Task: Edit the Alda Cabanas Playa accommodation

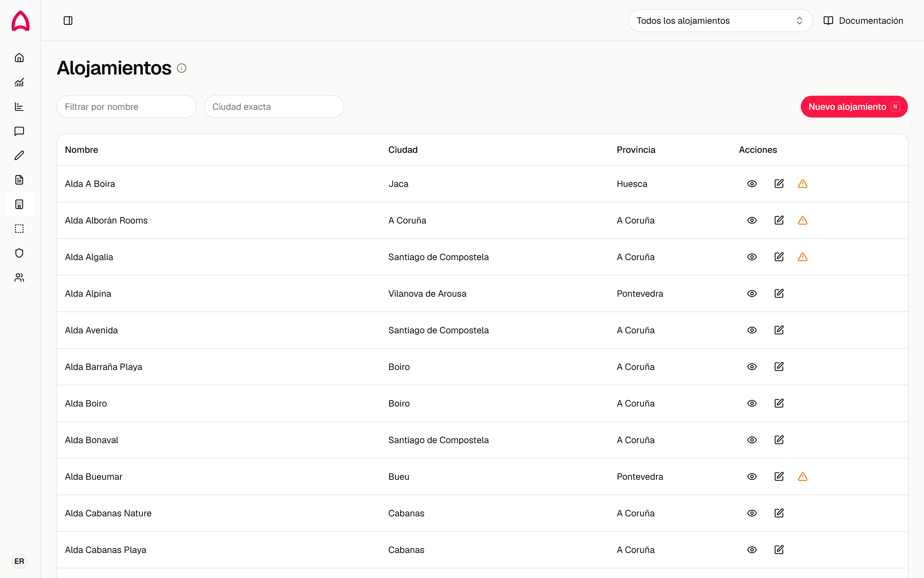Action: pyautogui.click(x=779, y=550)
